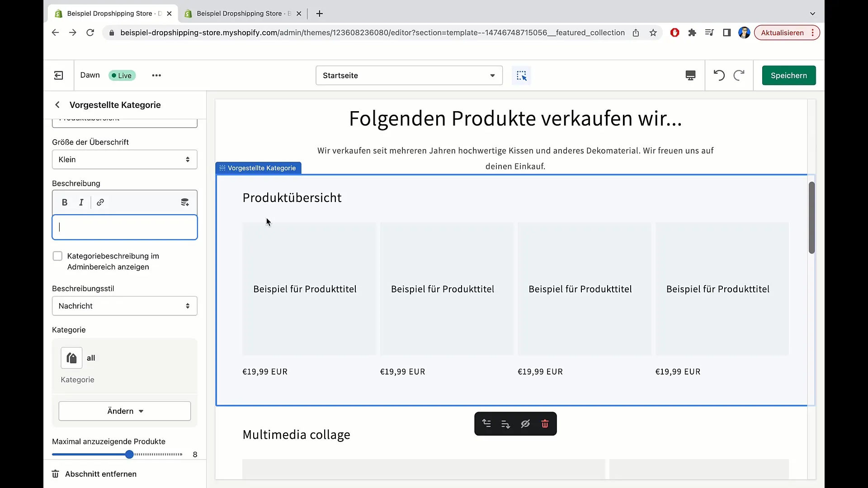This screenshot has height=488, width=868.
Task: Click the 'all' category bag icon
Action: click(71, 358)
